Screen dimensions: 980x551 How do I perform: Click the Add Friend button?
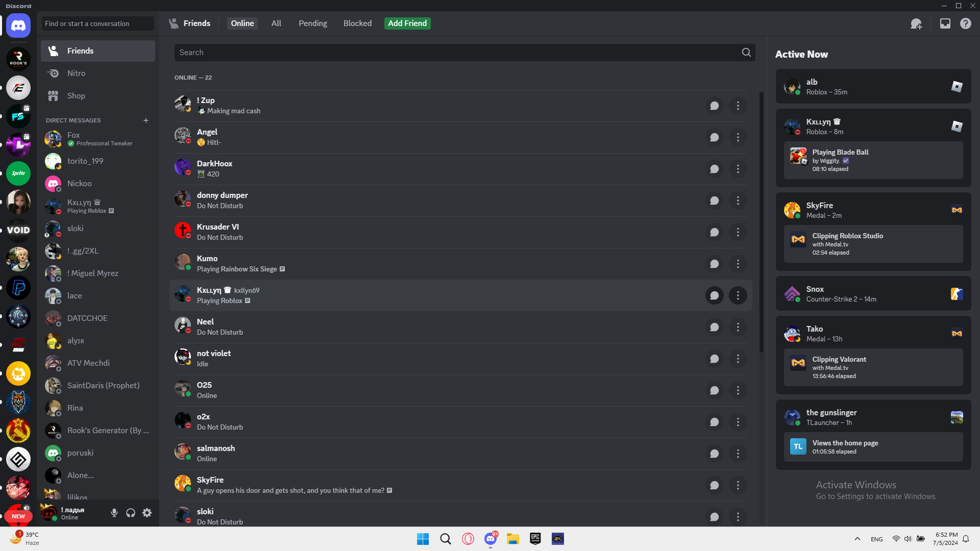click(x=407, y=23)
